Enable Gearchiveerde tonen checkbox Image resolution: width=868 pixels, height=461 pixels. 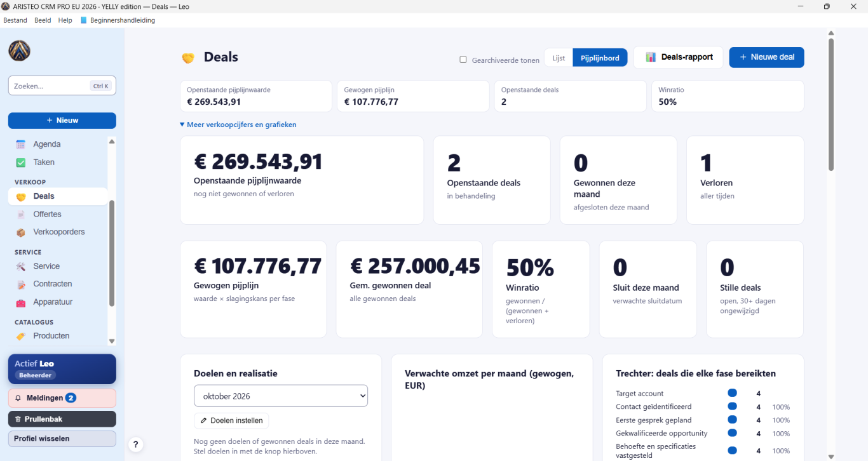(x=463, y=60)
